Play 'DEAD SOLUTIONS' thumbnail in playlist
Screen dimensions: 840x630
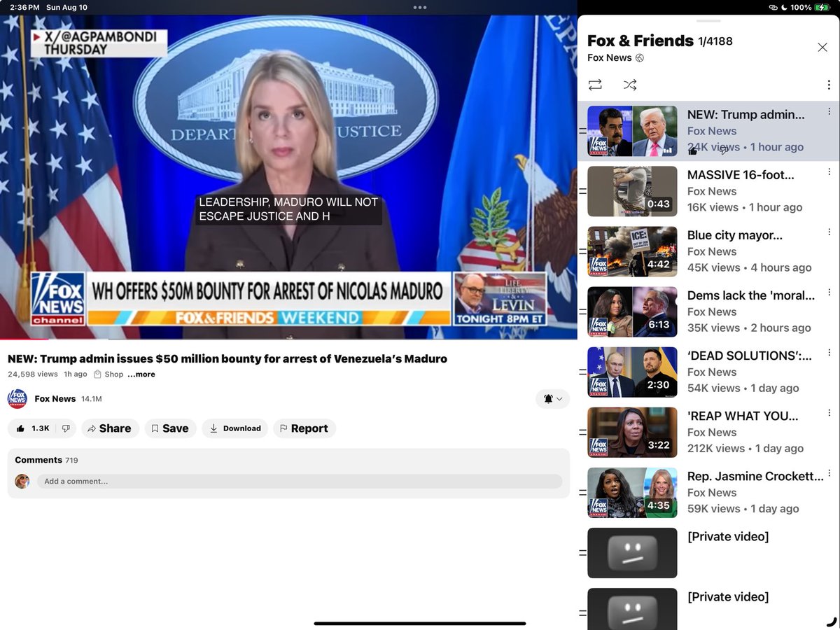(x=632, y=372)
